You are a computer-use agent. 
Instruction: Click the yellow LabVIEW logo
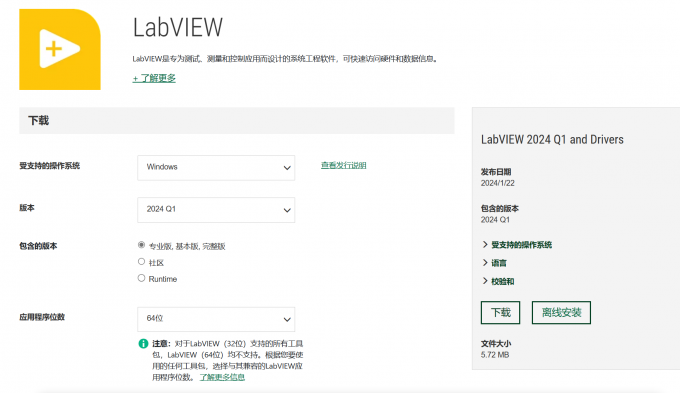[x=60, y=49]
